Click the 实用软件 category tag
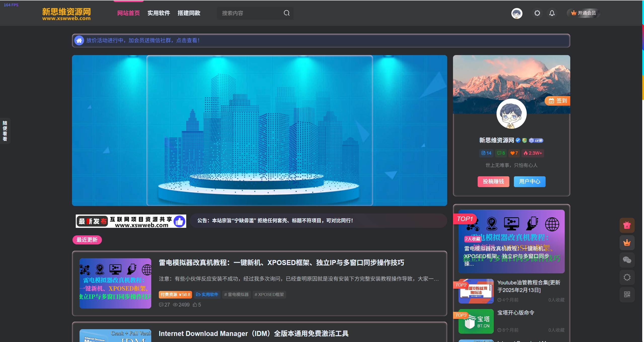 pyautogui.click(x=207, y=295)
